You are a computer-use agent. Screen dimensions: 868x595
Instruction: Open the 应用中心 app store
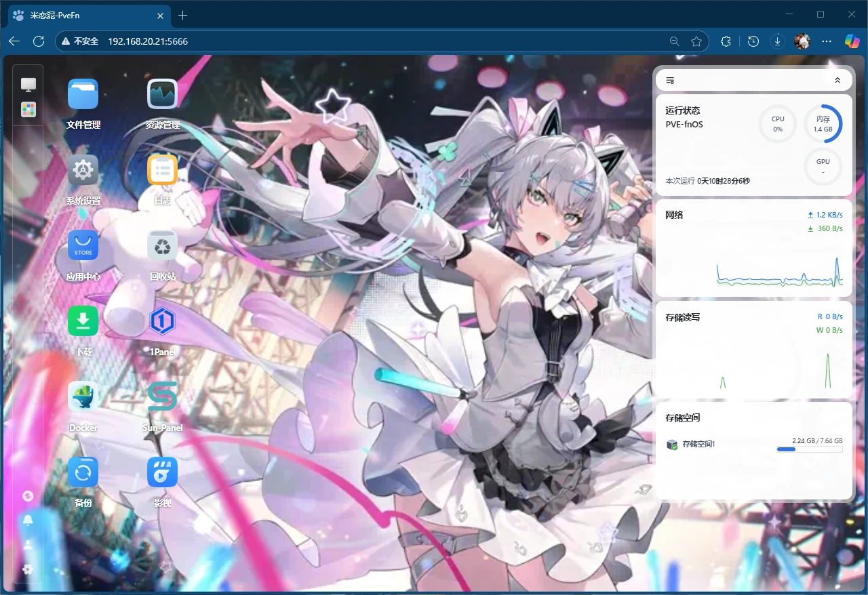pyautogui.click(x=83, y=246)
